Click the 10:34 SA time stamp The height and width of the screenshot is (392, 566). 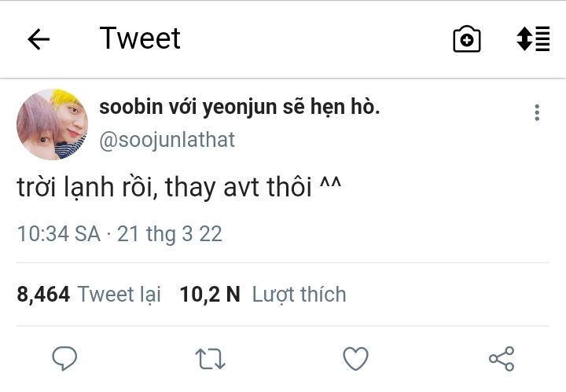point(58,233)
